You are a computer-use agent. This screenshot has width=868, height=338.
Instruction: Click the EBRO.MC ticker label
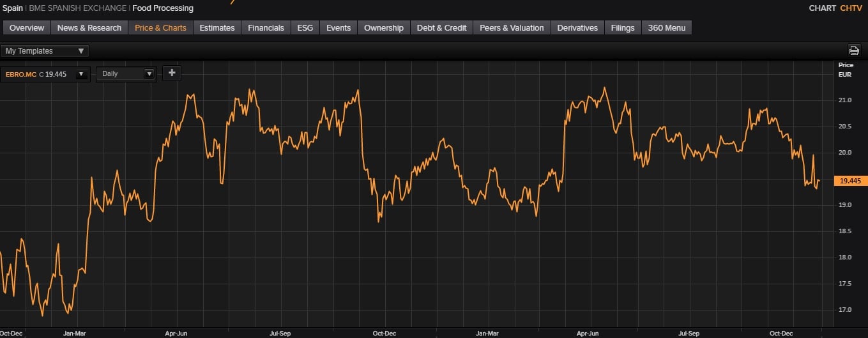[x=21, y=74]
